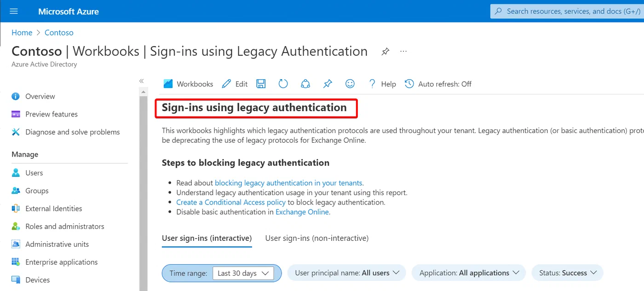Expand the User principal name filter
The width and height of the screenshot is (644, 291).
[x=347, y=273]
